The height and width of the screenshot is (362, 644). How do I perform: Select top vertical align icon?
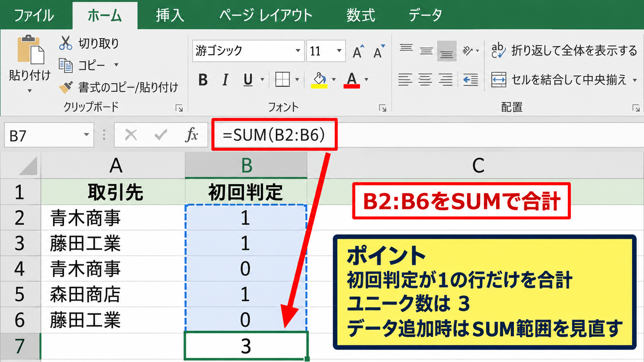406,48
